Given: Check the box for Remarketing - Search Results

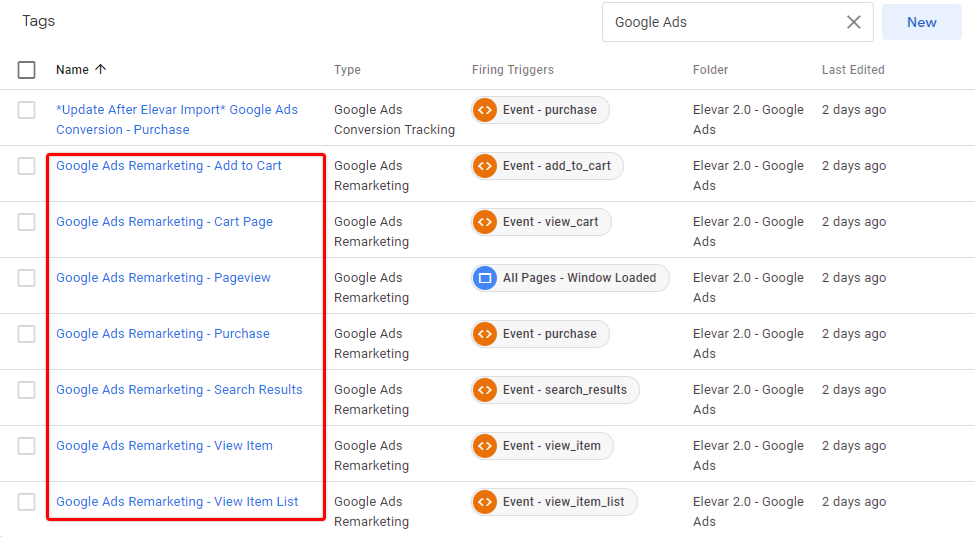Looking at the screenshot, I should 27,390.
